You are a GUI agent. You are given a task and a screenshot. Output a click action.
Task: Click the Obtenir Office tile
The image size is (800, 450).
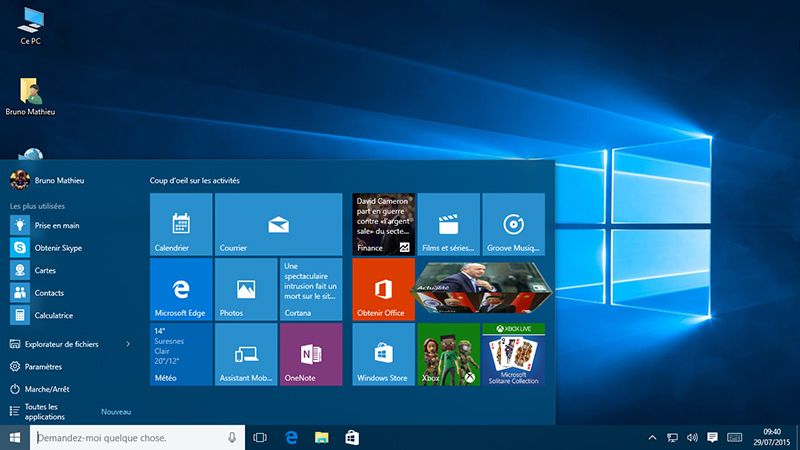click(383, 290)
